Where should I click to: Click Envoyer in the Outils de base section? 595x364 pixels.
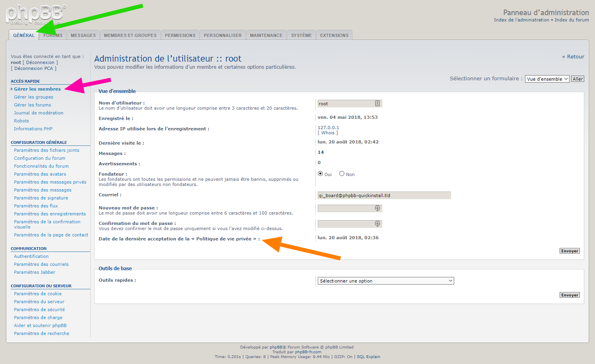coord(569,295)
